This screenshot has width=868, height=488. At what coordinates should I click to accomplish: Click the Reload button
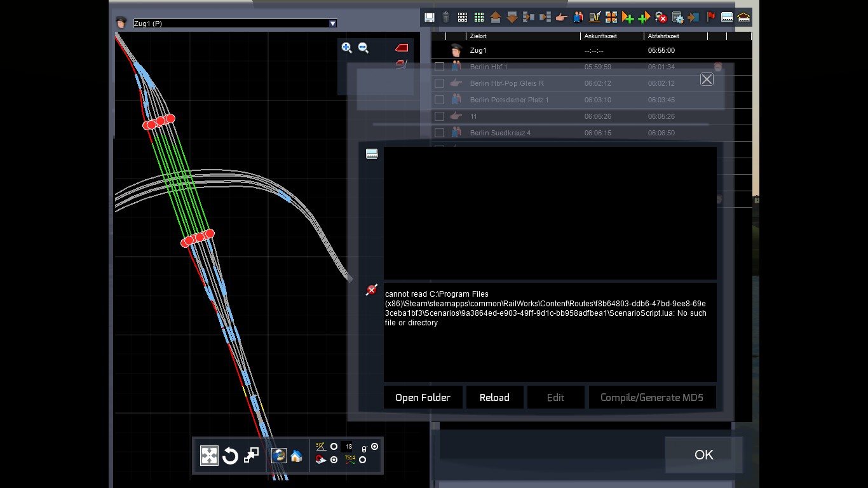coord(494,398)
